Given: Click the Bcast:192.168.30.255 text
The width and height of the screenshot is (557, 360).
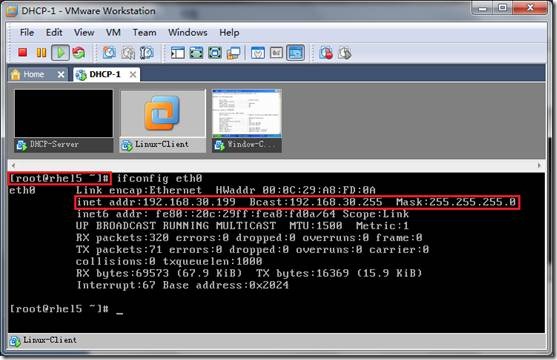Looking at the screenshot, I should point(316,202).
